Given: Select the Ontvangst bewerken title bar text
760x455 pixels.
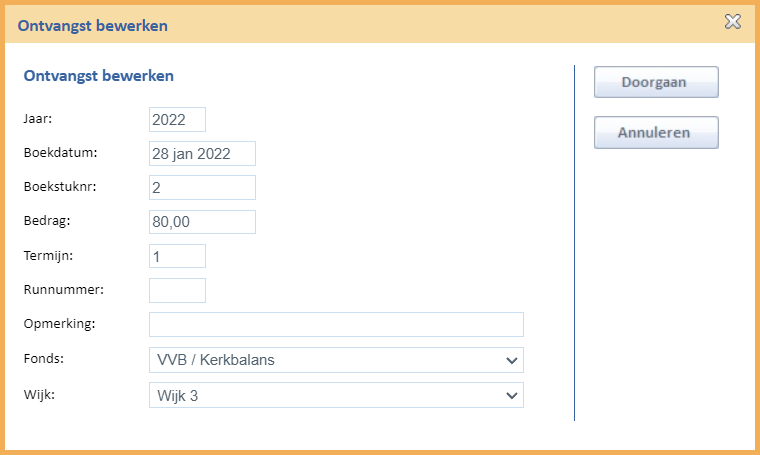Looking at the screenshot, I should coord(93,26).
